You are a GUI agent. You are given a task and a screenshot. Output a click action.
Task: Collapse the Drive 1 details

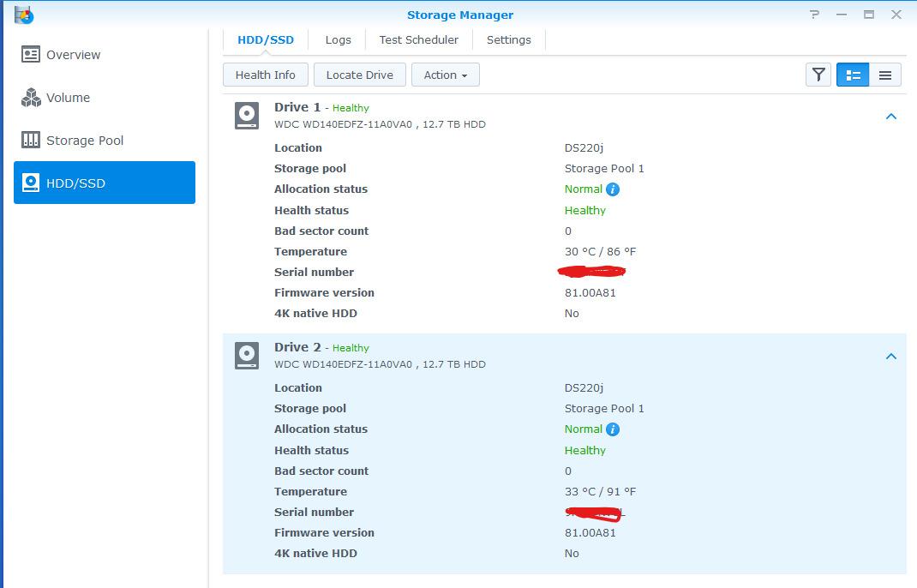(x=890, y=117)
